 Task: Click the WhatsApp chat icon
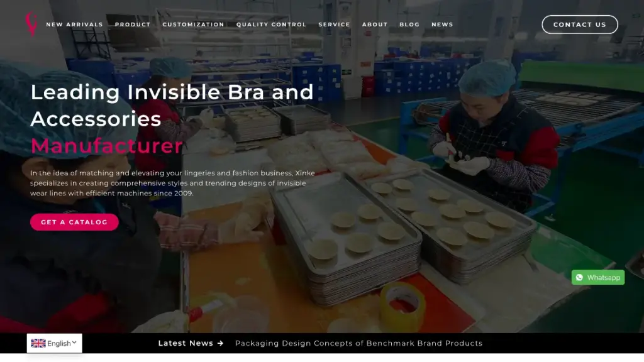pyautogui.click(x=579, y=277)
